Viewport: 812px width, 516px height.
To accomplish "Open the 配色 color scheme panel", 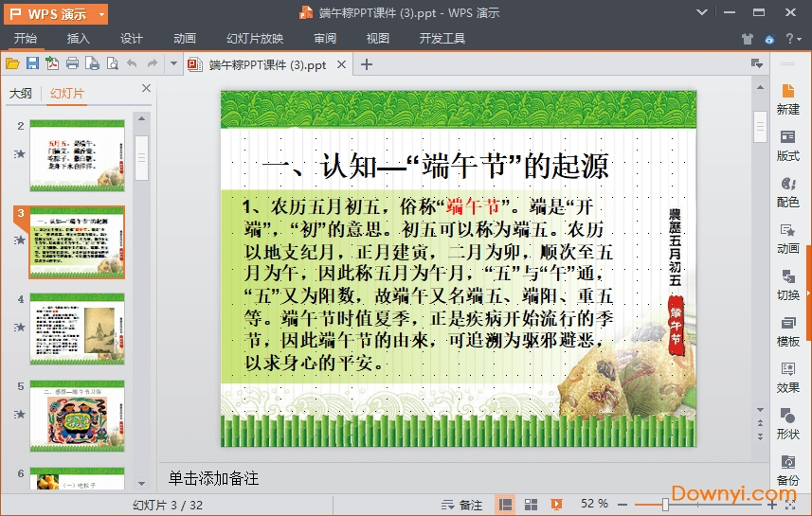I will 787,189.
